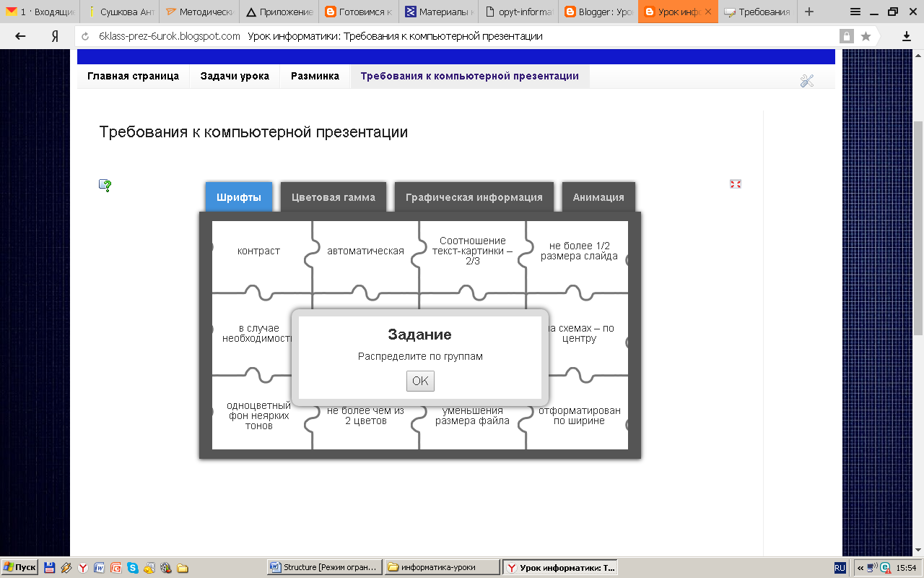Open the RU language switcher
The width and height of the screenshot is (924, 578).
[x=840, y=568]
